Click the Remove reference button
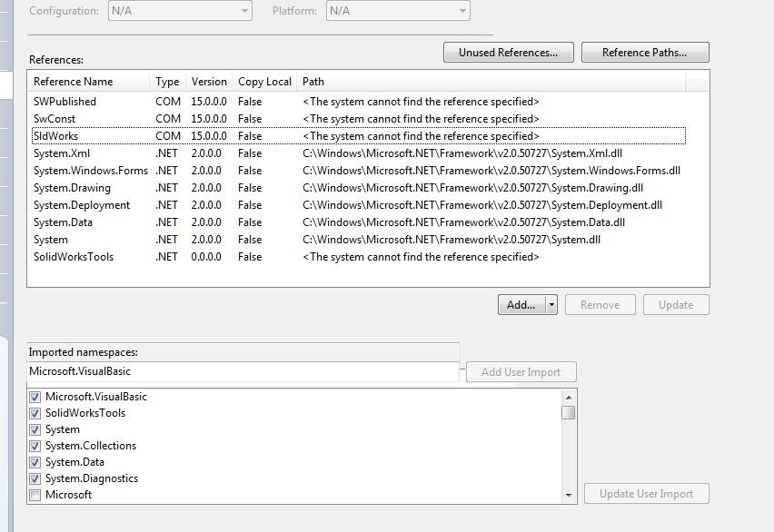This screenshot has height=532, width=774. 600,305
